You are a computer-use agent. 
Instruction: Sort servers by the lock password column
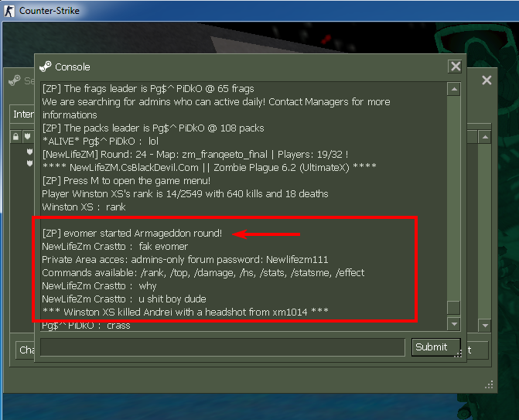pyautogui.click(x=16, y=137)
